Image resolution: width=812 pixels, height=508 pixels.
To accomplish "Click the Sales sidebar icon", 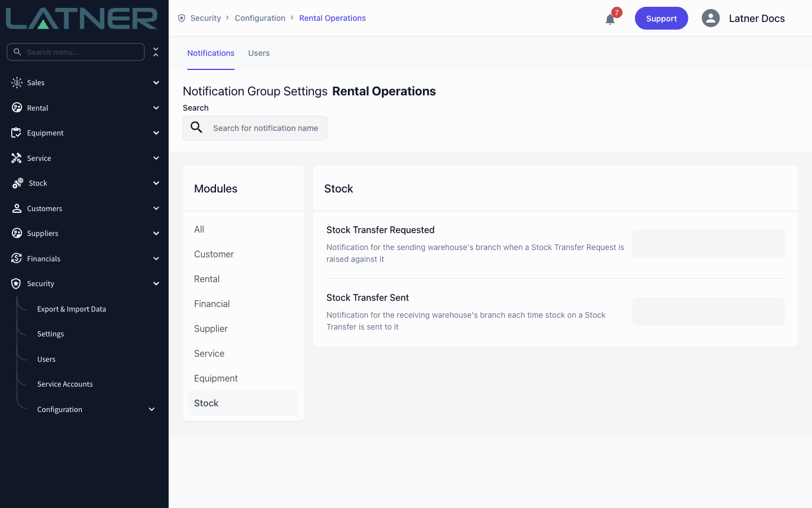I will click(17, 82).
